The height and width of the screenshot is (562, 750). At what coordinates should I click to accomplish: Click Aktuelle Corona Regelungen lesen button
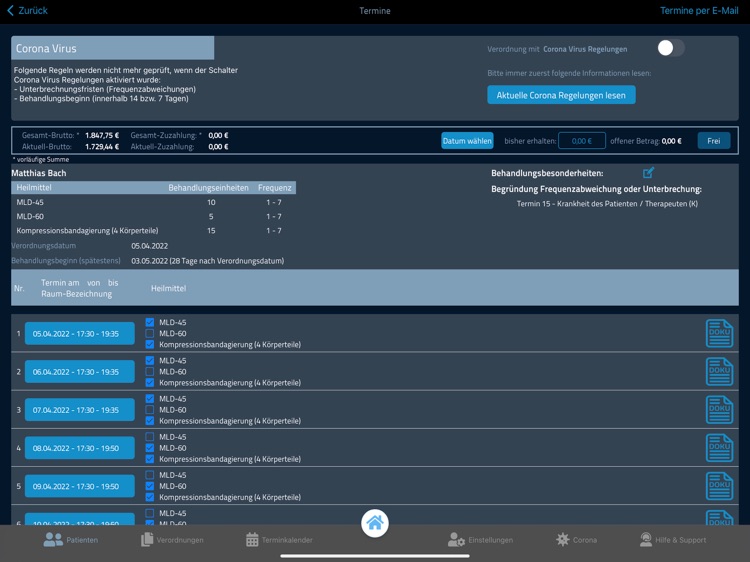[x=561, y=95]
